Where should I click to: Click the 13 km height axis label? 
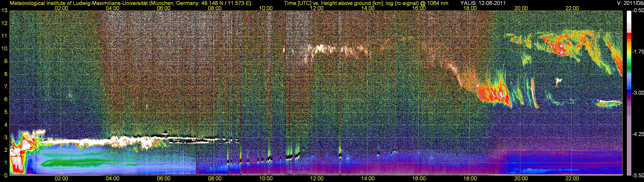point(5,11)
